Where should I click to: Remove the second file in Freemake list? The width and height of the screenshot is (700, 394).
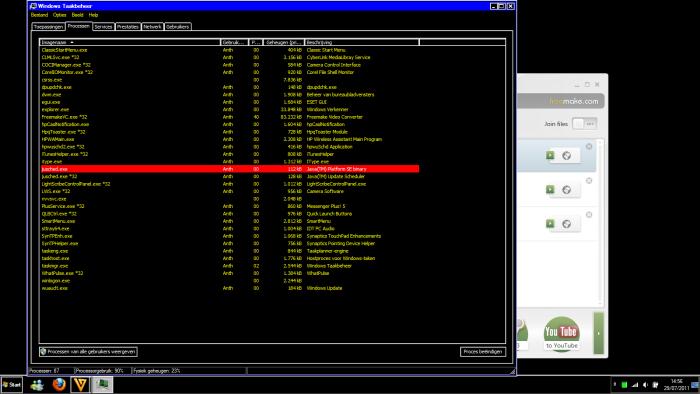589,181
